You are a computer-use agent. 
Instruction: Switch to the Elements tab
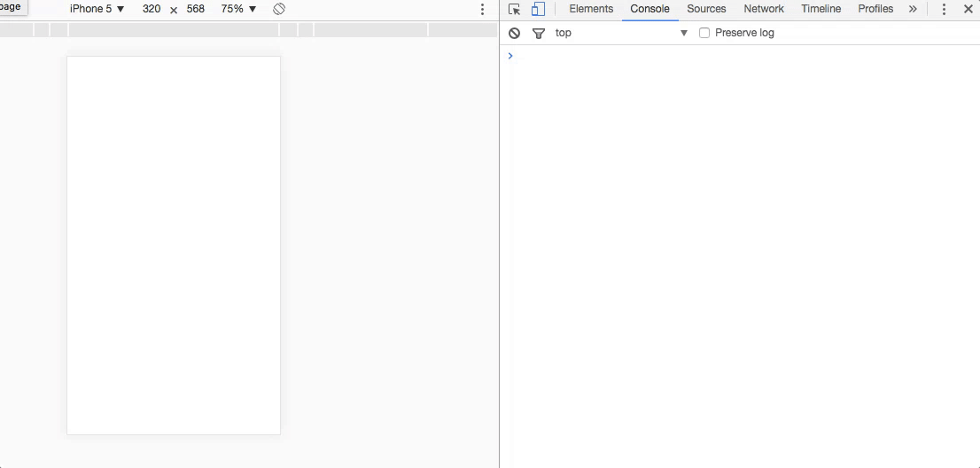591,10
